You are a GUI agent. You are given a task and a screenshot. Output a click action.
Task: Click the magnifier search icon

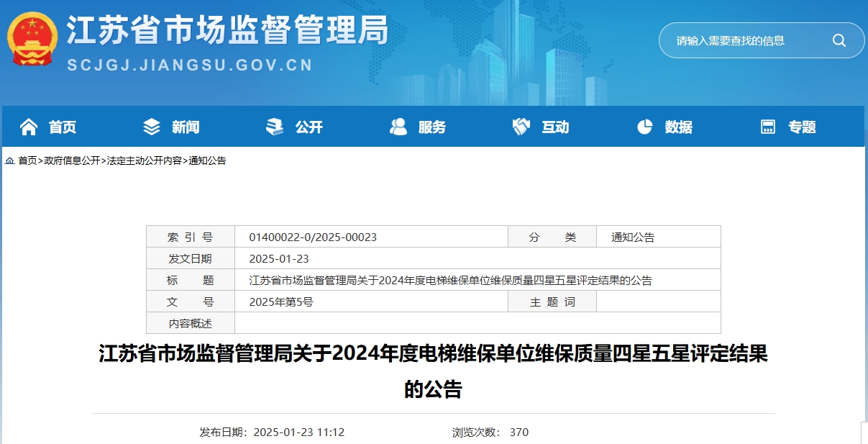839,40
